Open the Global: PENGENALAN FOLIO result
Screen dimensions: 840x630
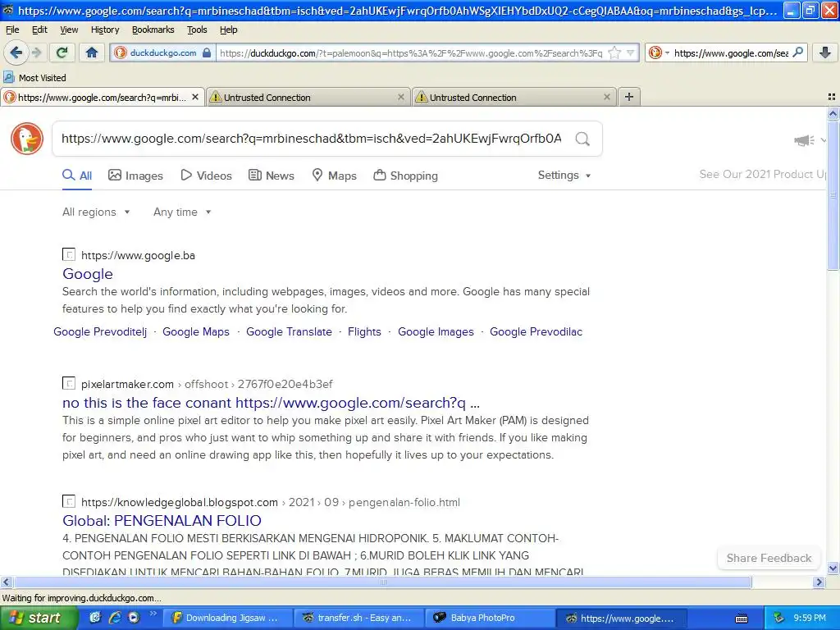click(x=162, y=520)
